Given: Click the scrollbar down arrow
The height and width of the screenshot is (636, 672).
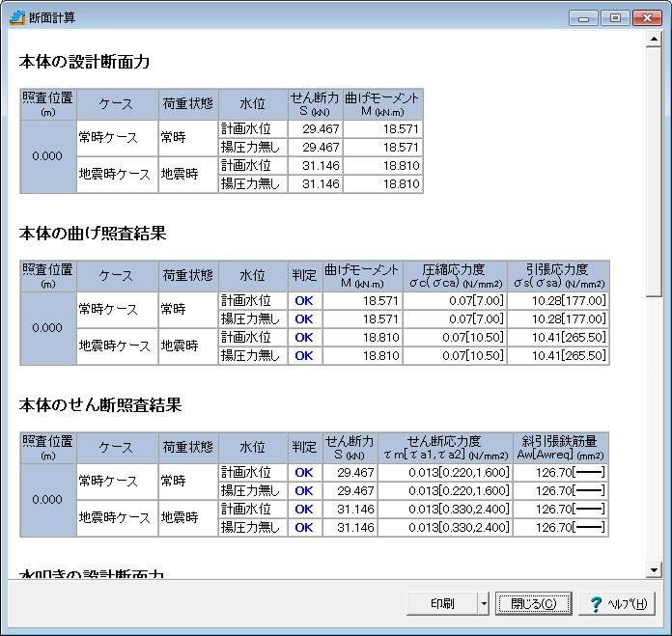Looking at the screenshot, I should click(x=654, y=570).
